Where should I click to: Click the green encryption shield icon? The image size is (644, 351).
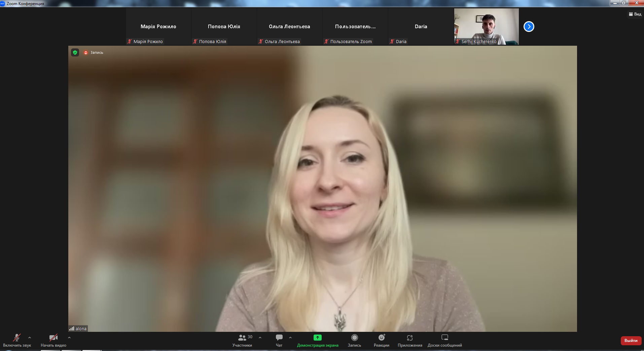[x=75, y=52]
